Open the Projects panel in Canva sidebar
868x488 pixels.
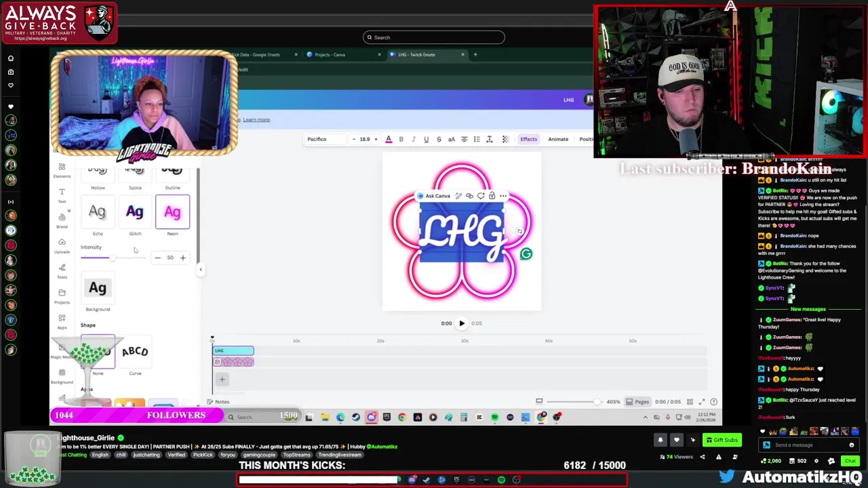[x=62, y=296]
